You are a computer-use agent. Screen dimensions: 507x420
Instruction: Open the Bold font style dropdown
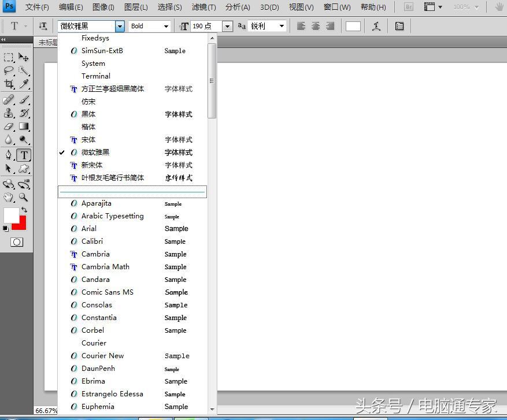(165, 26)
